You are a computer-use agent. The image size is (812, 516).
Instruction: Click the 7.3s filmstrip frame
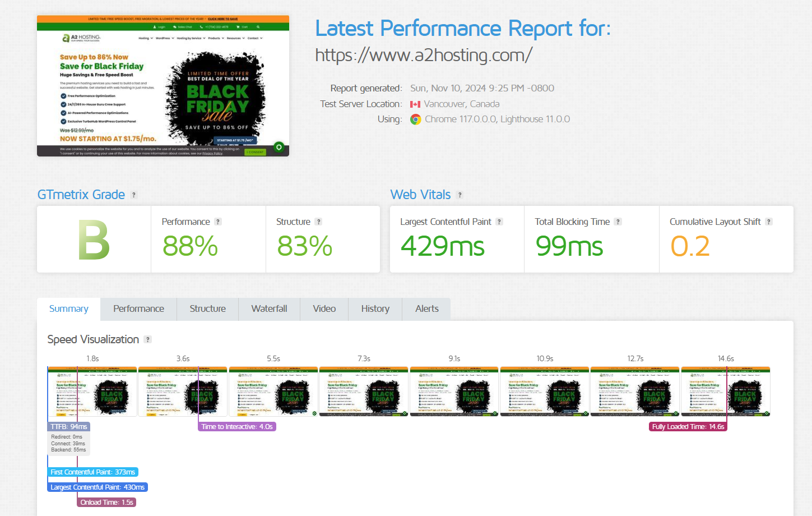(364, 391)
